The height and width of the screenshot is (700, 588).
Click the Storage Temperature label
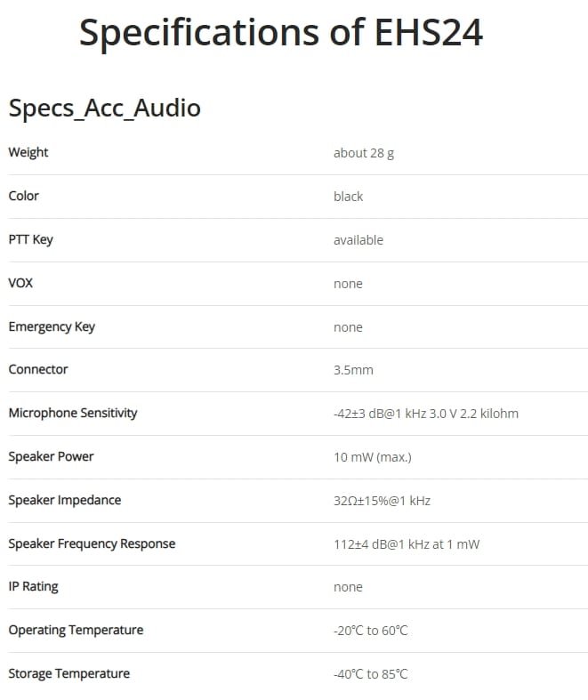click(x=69, y=673)
